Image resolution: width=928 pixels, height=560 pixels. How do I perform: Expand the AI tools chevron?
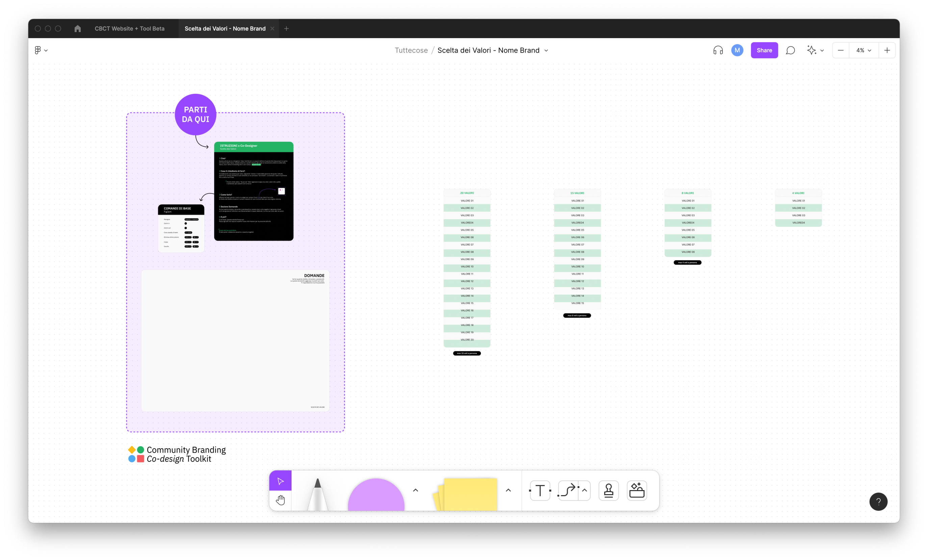[x=822, y=50]
